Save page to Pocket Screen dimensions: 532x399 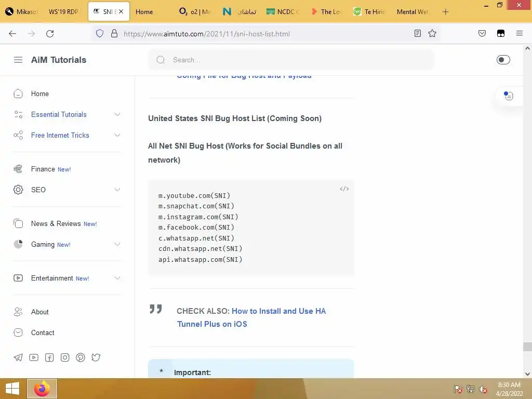482,33
